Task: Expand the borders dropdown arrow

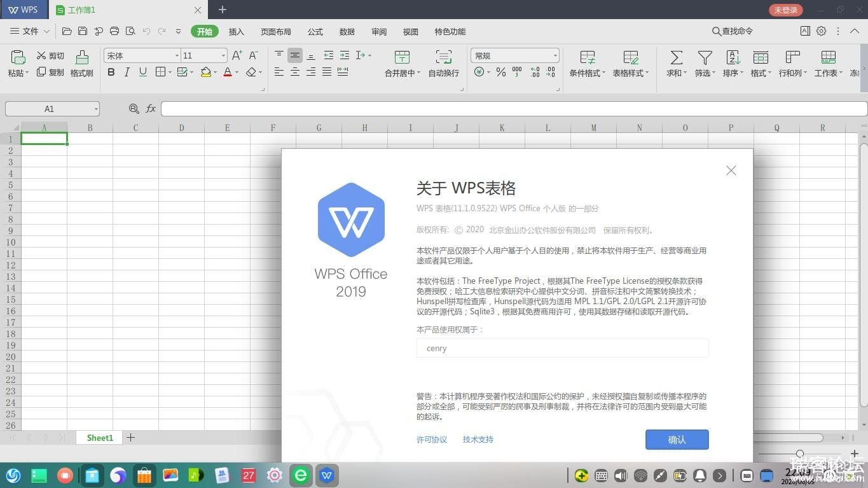Action: 170,73
